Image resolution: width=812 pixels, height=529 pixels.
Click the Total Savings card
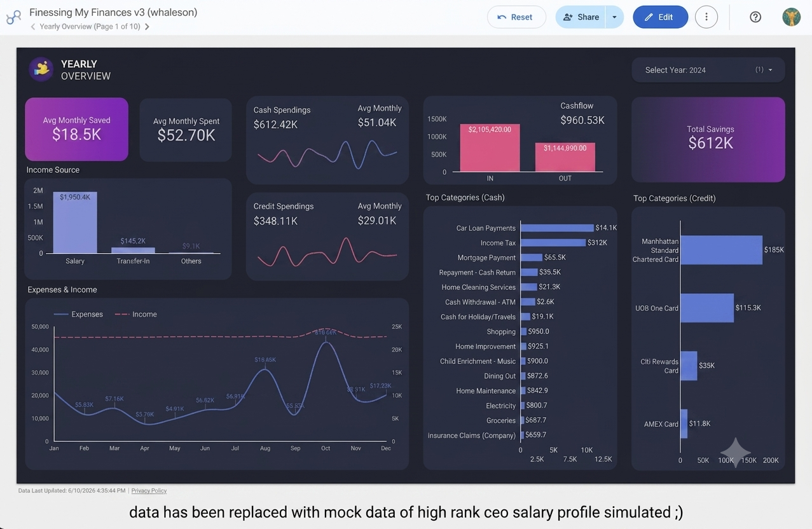tap(708, 140)
